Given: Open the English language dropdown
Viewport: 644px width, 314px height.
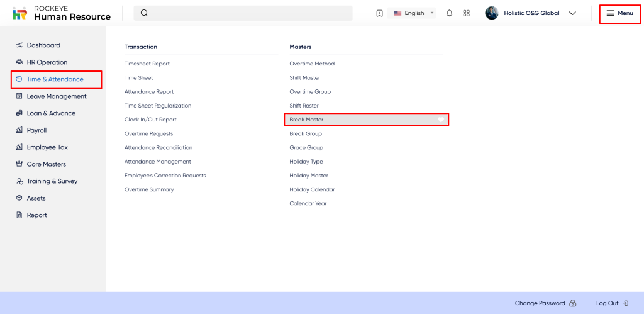Looking at the screenshot, I should tap(414, 13).
